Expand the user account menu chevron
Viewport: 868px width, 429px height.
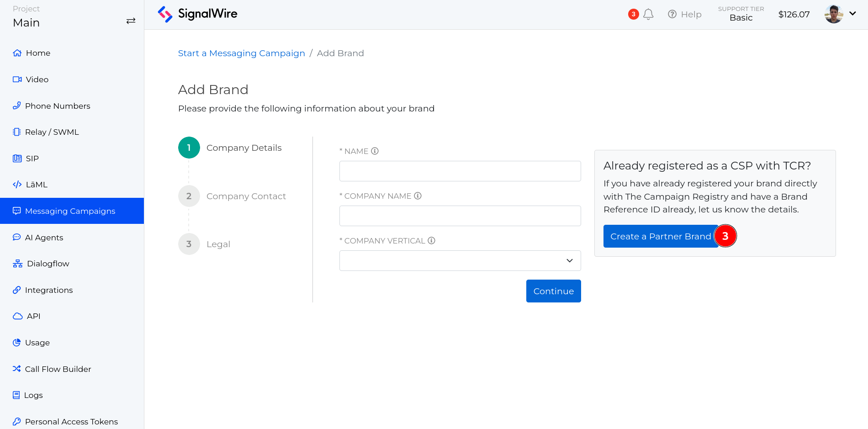tap(853, 14)
